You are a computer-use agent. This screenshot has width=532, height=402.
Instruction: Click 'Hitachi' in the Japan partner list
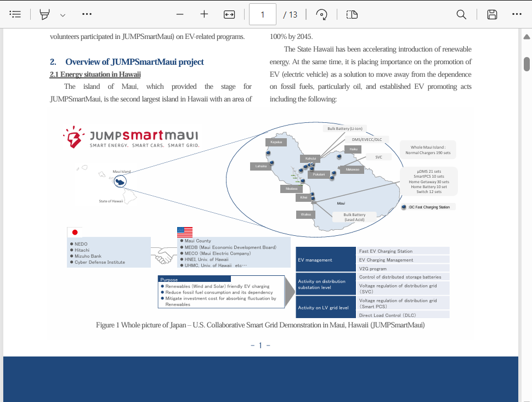pos(82,250)
